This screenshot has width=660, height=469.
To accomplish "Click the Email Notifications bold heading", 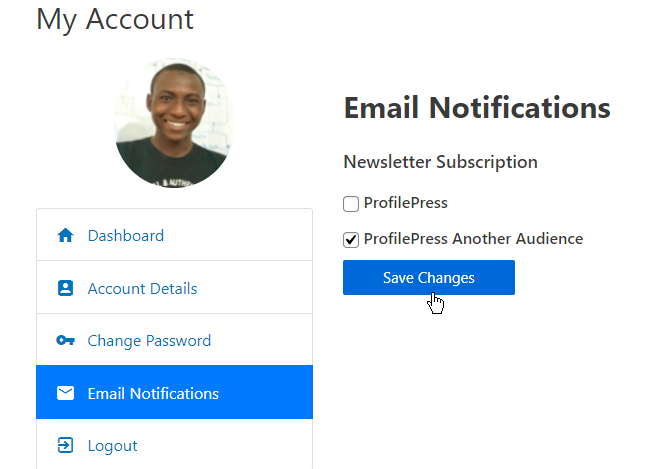I will (477, 107).
